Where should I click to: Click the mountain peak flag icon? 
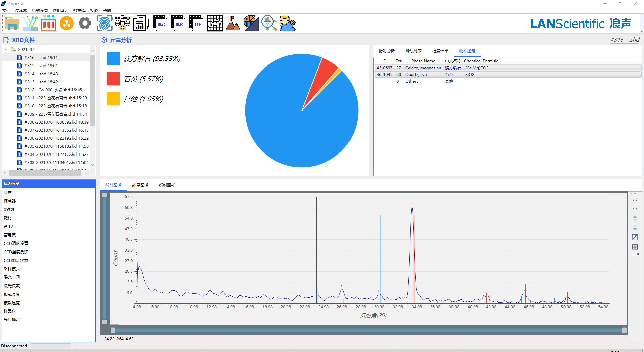[x=233, y=24]
